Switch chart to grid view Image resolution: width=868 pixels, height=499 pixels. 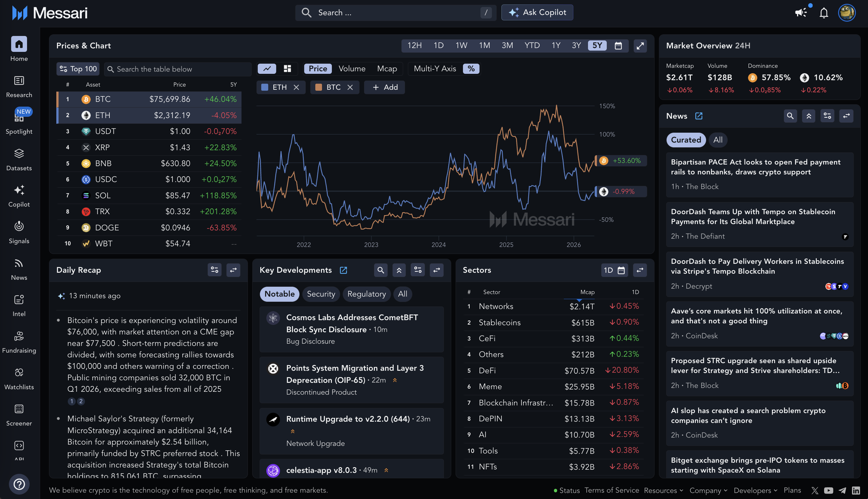pyautogui.click(x=287, y=68)
